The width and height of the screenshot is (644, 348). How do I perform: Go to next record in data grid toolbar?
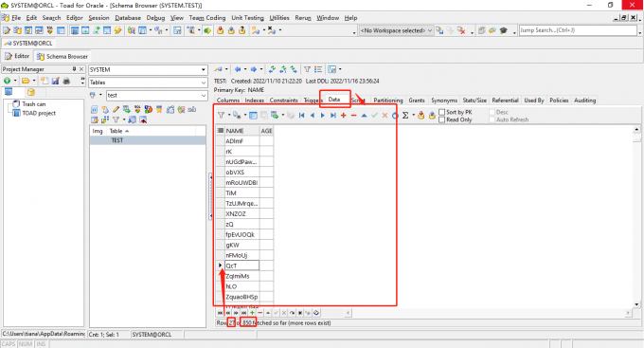(x=322, y=115)
